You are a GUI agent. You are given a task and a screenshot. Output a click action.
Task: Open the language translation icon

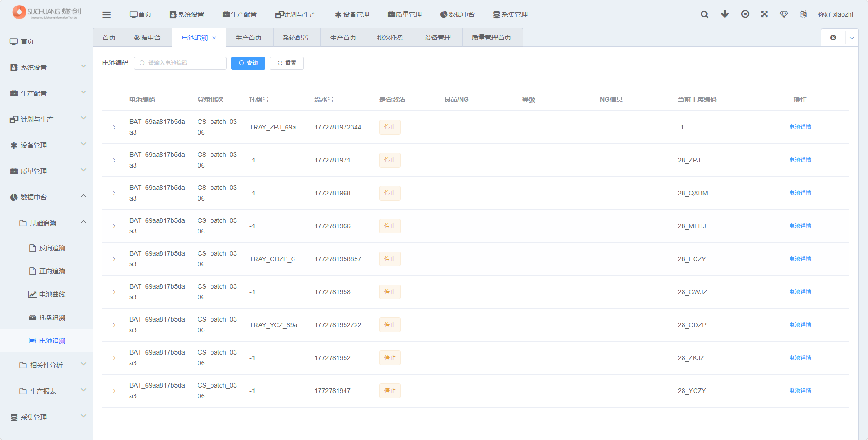coord(804,14)
